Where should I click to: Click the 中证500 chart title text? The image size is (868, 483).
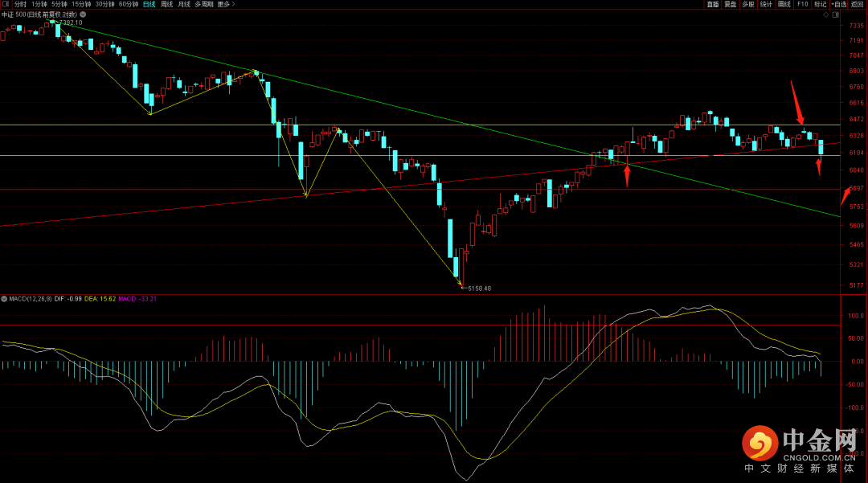tap(40, 14)
